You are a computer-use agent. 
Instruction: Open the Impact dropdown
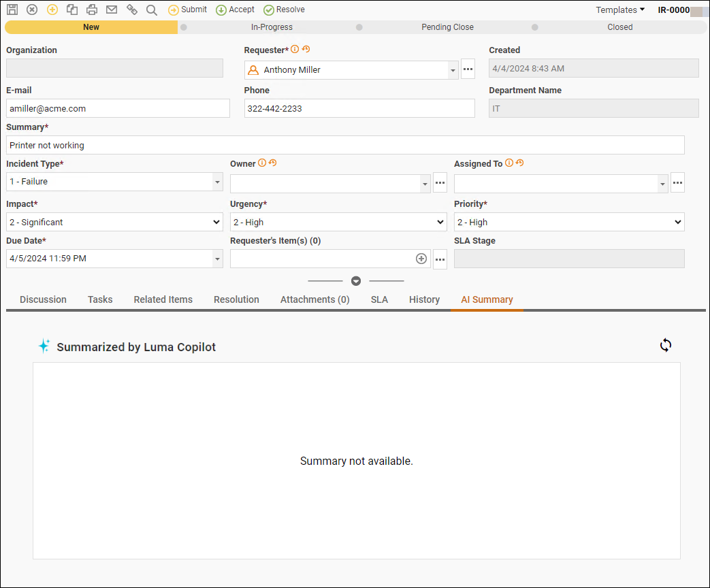coord(114,222)
